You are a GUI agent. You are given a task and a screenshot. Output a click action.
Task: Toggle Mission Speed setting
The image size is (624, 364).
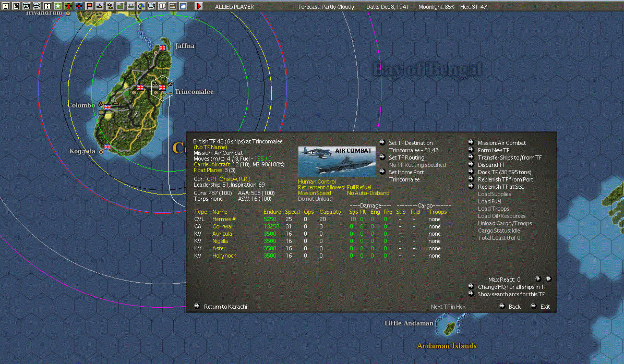point(315,193)
